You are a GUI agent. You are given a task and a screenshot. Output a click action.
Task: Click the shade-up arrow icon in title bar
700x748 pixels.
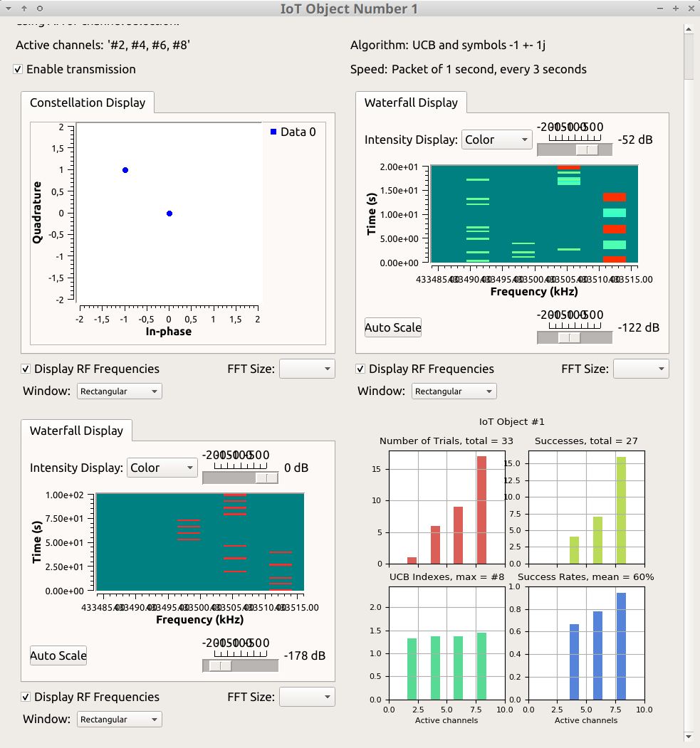(x=24, y=9)
